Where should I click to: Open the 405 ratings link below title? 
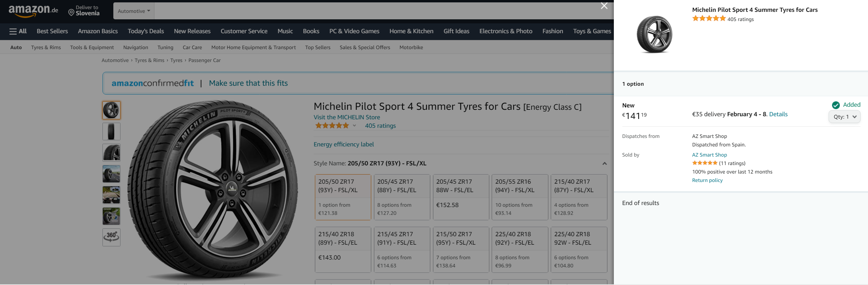pyautogui.click(x=380, y=126)
